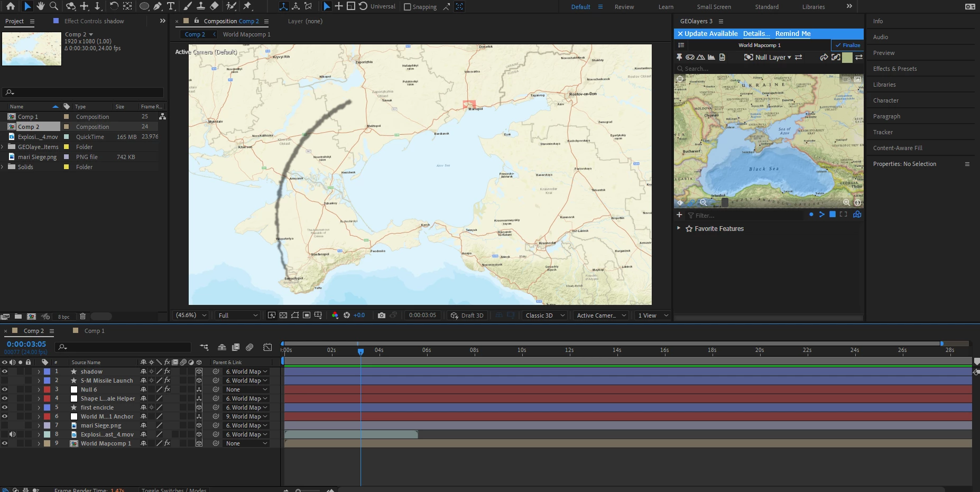The height and width of the screenshot is (492, 980).
Task: Select the Pen tool
Action: pos(158,6)
